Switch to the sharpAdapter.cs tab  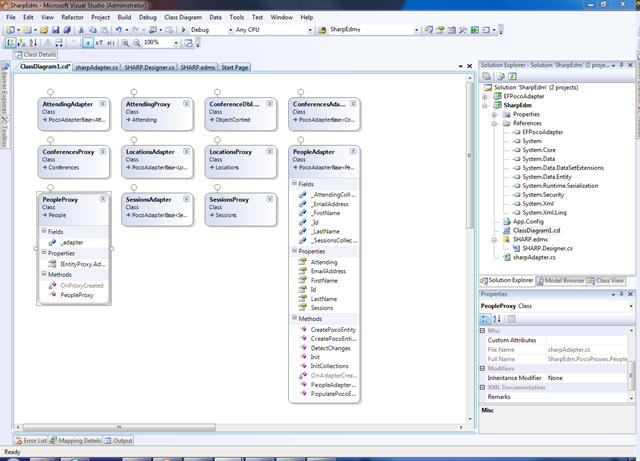(97, 67)
